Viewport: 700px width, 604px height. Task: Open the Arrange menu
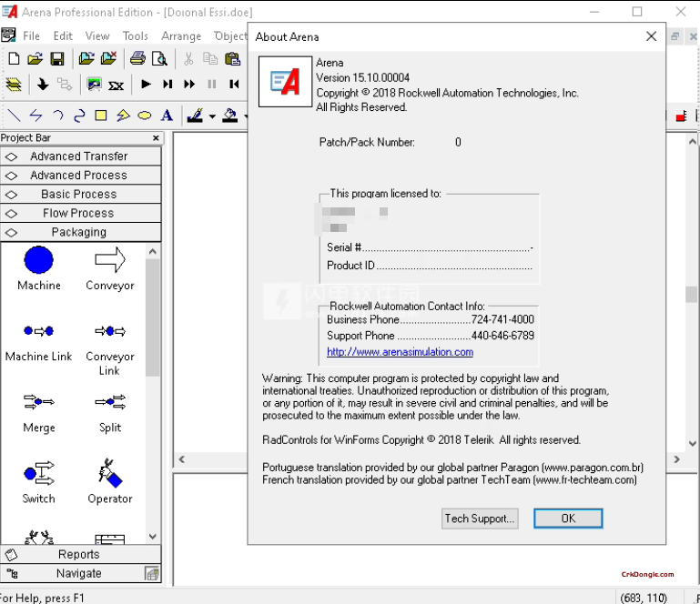point(180,36)
